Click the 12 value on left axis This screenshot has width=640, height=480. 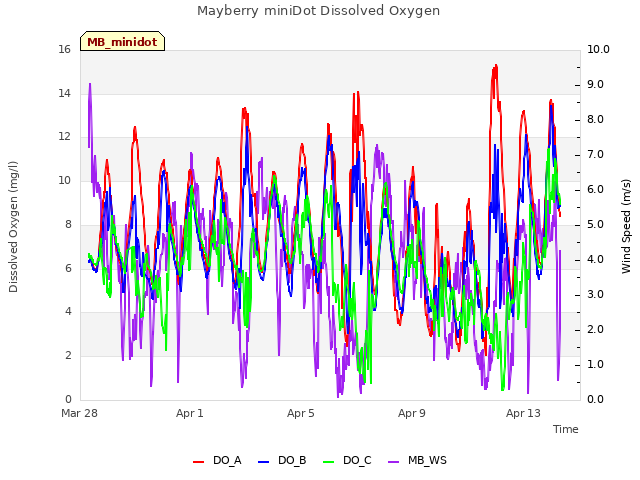(64, 136)
